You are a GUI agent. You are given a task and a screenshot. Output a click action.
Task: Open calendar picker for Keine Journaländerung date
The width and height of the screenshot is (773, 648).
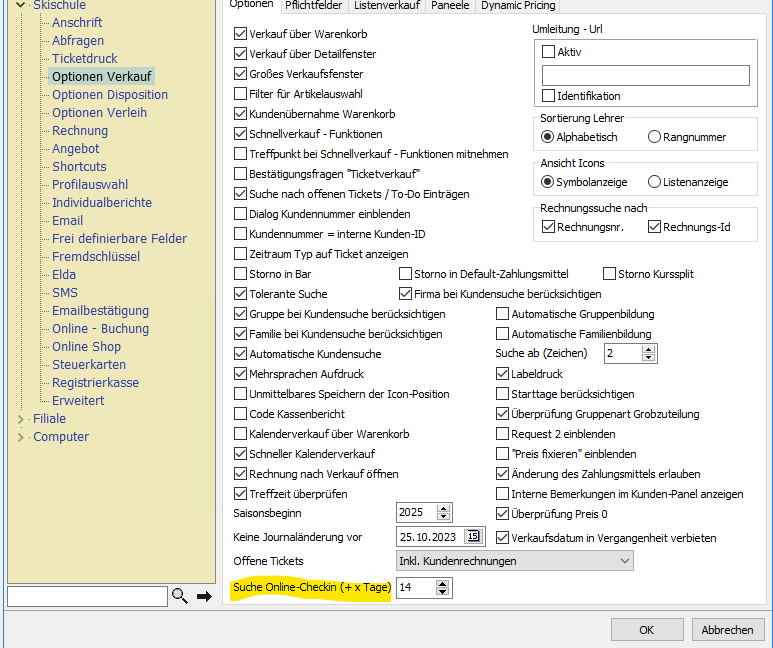[473, 537]
